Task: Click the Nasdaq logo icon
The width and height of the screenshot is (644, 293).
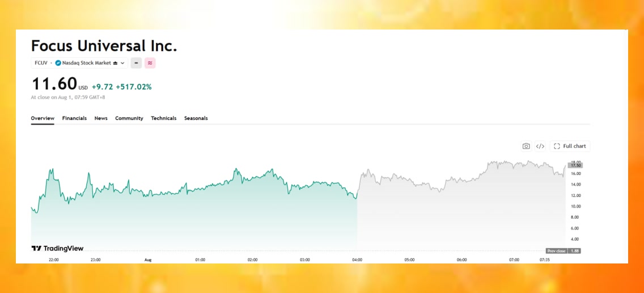Action: pyautogui.click(x=58, y=63)
